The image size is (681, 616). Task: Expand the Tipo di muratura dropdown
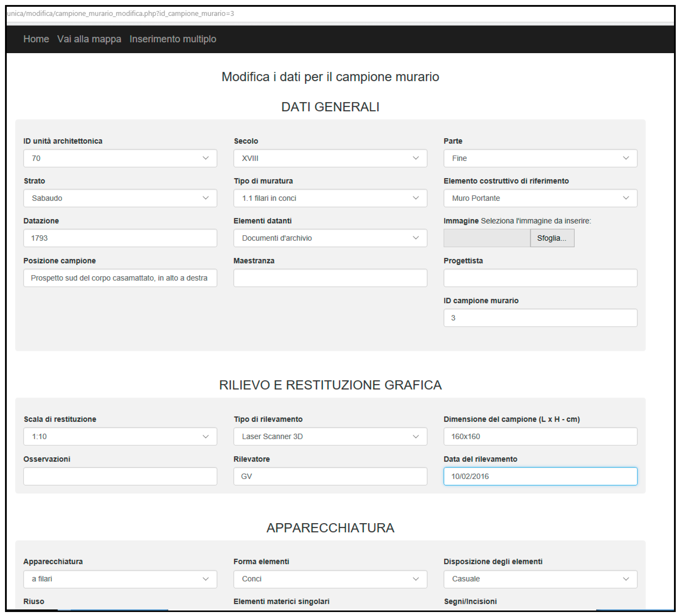tap(330, 198)
